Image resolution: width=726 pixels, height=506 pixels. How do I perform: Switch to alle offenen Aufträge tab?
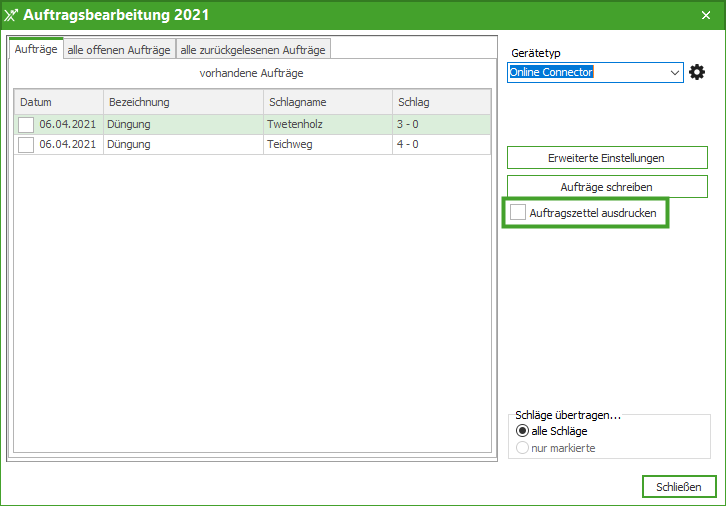tap(119, 49)
